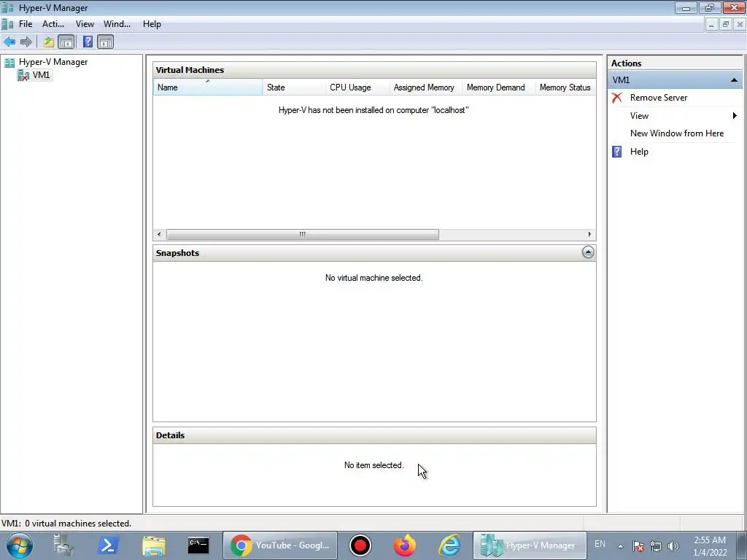The height and width of the screenshot is (560, 747).
Task: Click volume speaker tray icon
Action: (673, 546)
